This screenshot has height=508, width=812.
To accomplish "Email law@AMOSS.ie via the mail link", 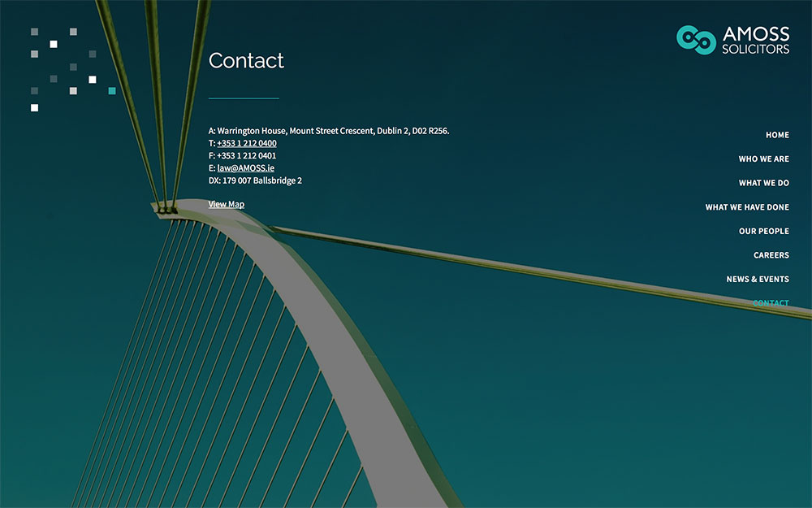I will point(245,167).
